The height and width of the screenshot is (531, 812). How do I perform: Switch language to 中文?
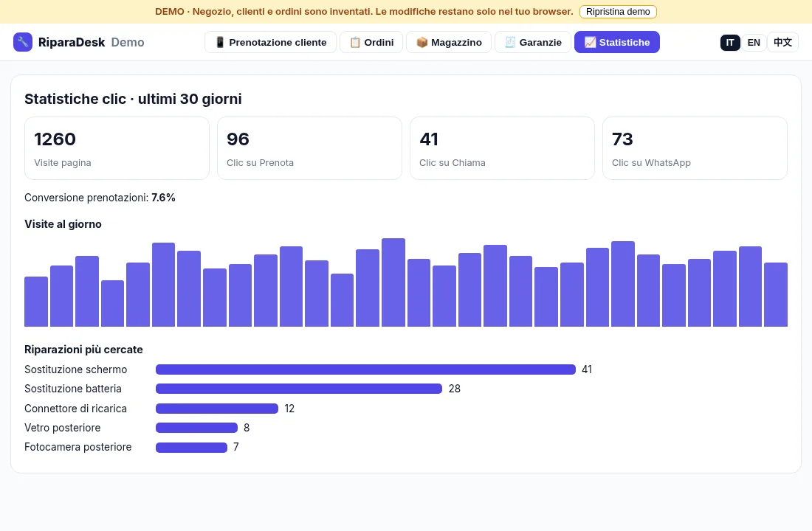(x=782, y=43)
